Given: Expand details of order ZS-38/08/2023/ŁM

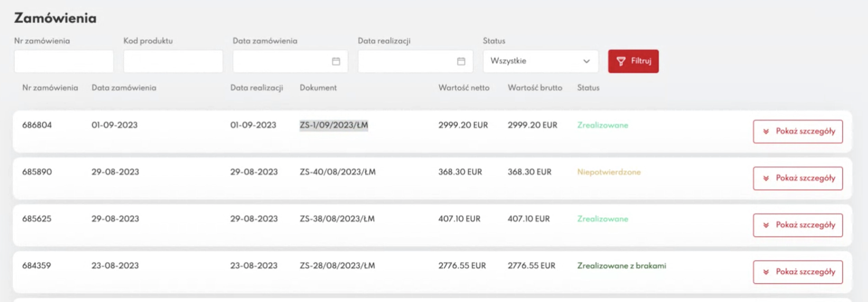Looking at the screenshot, I should pos(798,225).
